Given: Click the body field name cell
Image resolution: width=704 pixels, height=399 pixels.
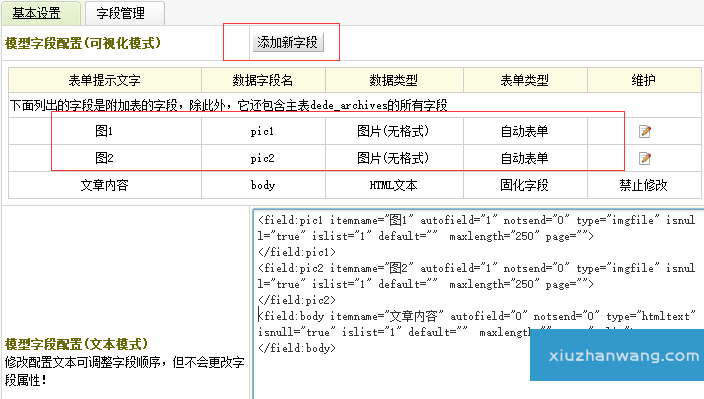Looking at the screenshot, I should 263,185.
